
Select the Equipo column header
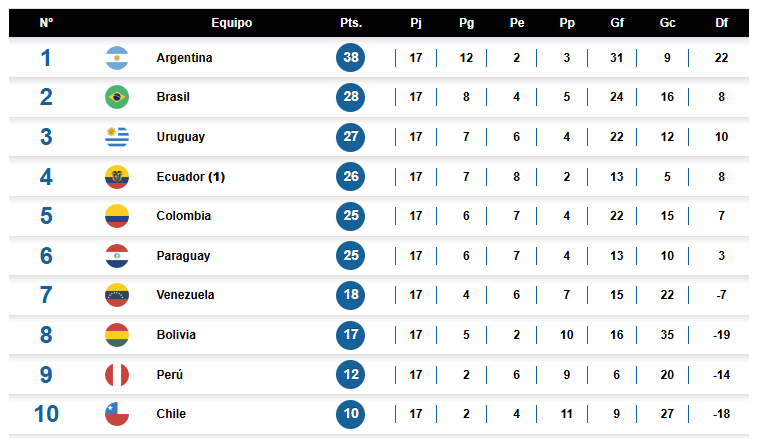[232, 23]
